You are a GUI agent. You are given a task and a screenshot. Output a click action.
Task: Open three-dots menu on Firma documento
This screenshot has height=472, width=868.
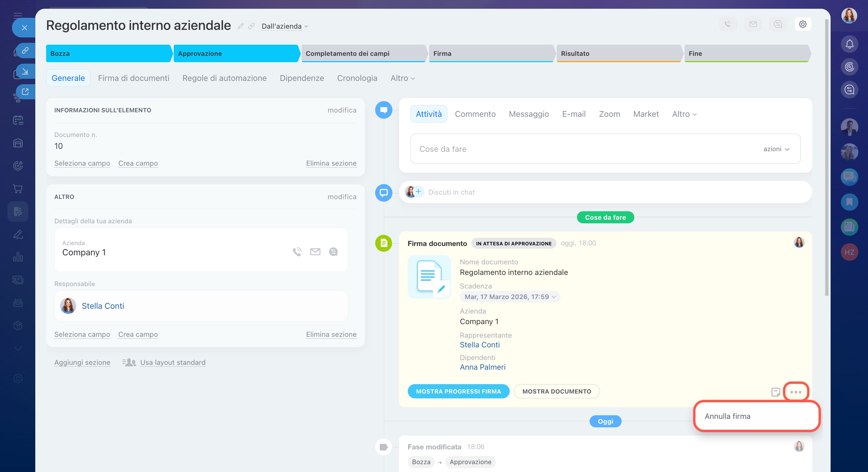click(796, 392)
